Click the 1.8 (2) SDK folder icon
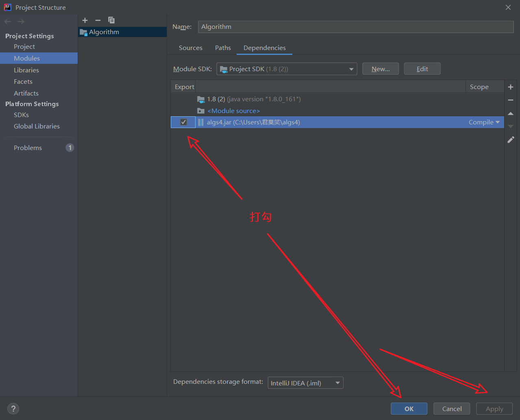 [201, 99]
